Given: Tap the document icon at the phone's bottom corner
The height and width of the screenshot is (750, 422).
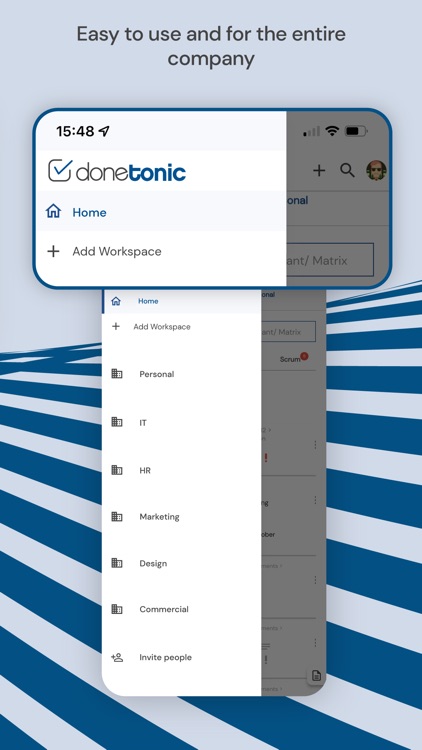Looking at the screenshot, I should pos(316,675).
